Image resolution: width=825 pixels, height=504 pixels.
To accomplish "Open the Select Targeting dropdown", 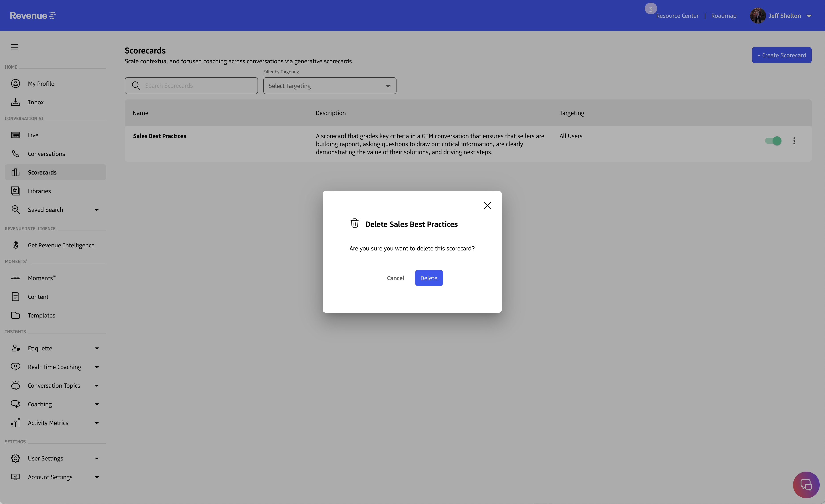I will tap(329, 86).
